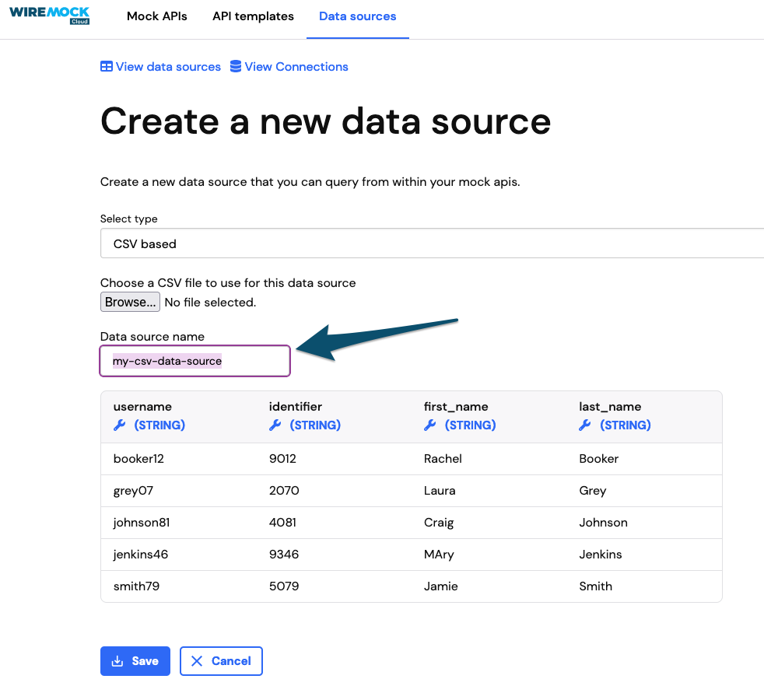Click the wrench icon for identifier column
Viewport: 764px width, 700px height.
pyautogui.click(x=275, y=425)
